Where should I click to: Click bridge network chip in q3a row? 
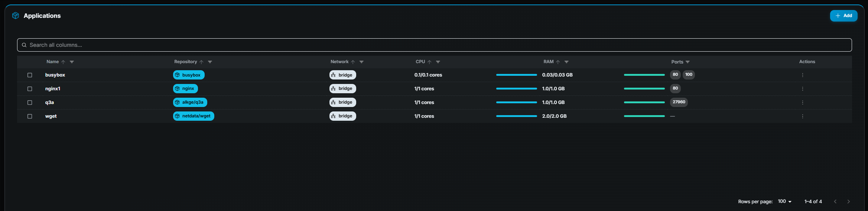pos(342,102)
